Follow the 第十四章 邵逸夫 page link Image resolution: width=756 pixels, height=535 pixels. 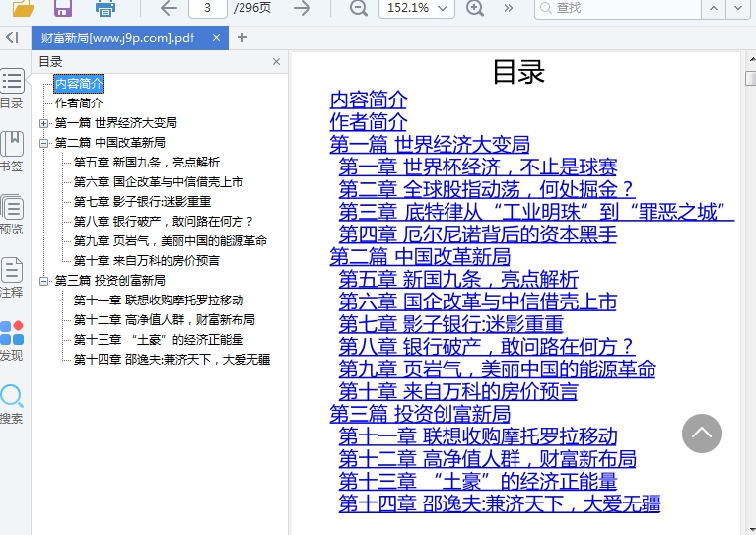pos(500,504)
